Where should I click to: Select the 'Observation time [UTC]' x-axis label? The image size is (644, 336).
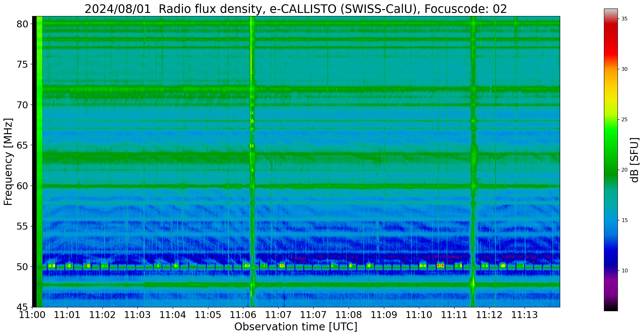pos(296,327)
